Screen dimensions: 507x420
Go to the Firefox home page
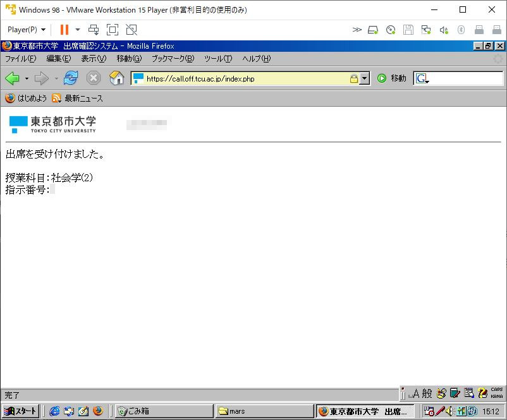click(116, 78)
